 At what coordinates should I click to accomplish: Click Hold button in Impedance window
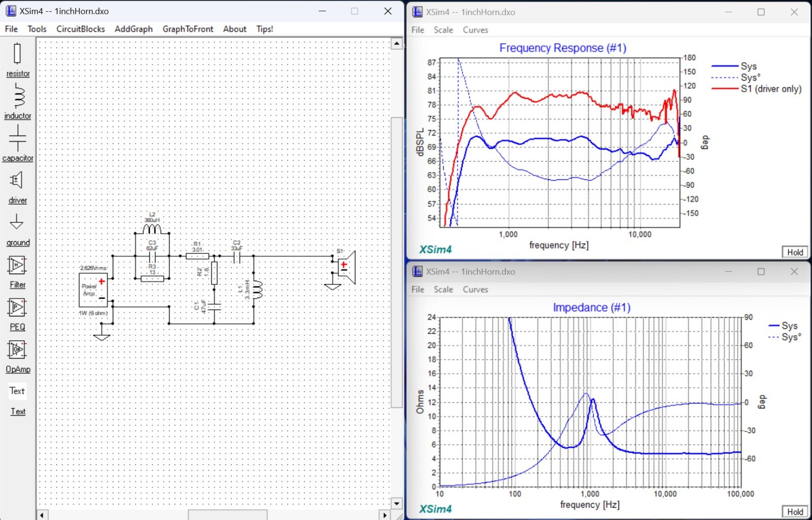click(795, 511)
